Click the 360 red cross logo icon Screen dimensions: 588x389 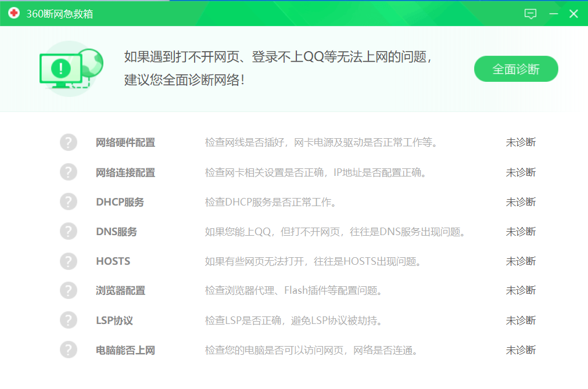coord(14,13)
